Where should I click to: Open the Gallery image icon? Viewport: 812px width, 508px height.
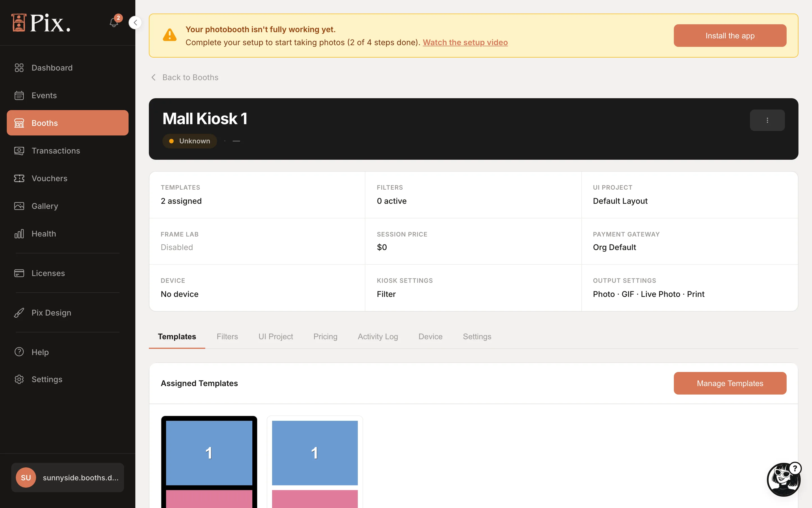pyautogui.click(x=19, y=206)
